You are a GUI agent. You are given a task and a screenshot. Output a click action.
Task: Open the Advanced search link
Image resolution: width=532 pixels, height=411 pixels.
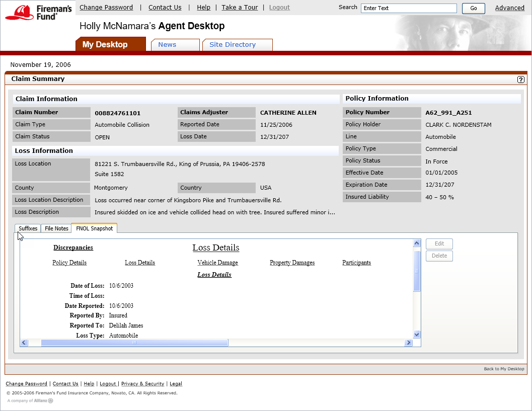click(x=510, y=8)
